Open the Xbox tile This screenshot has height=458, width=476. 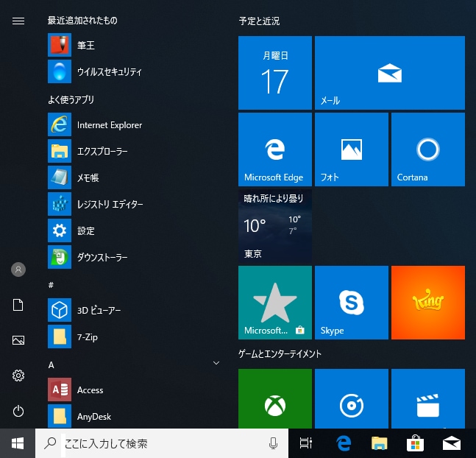point(275,398)
